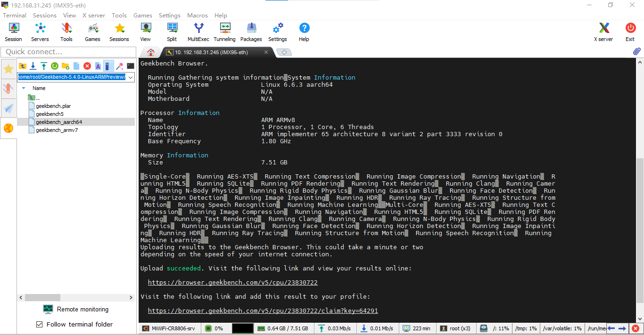Click the magic wand icon in SFTP toolbar
Viewport: 644px width, 335px height.
click(x=120, y=66)
